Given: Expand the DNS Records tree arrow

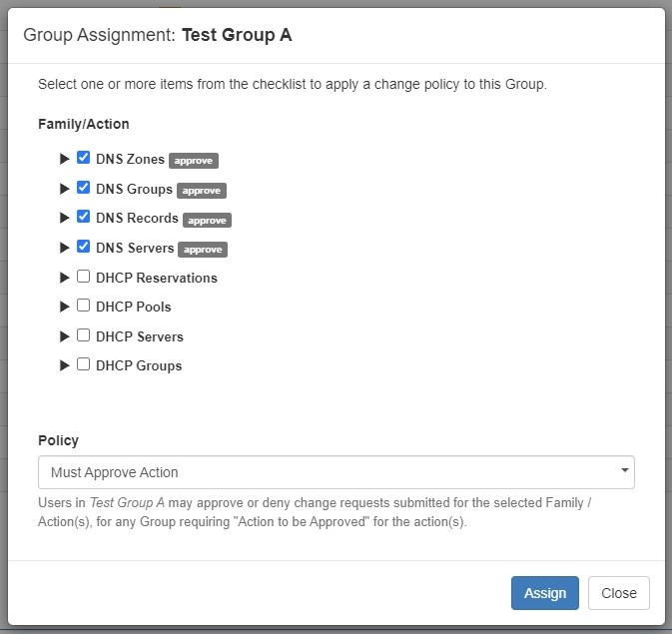Looking at the screenshot, I should pyautogui.click(x=65, y=218).
